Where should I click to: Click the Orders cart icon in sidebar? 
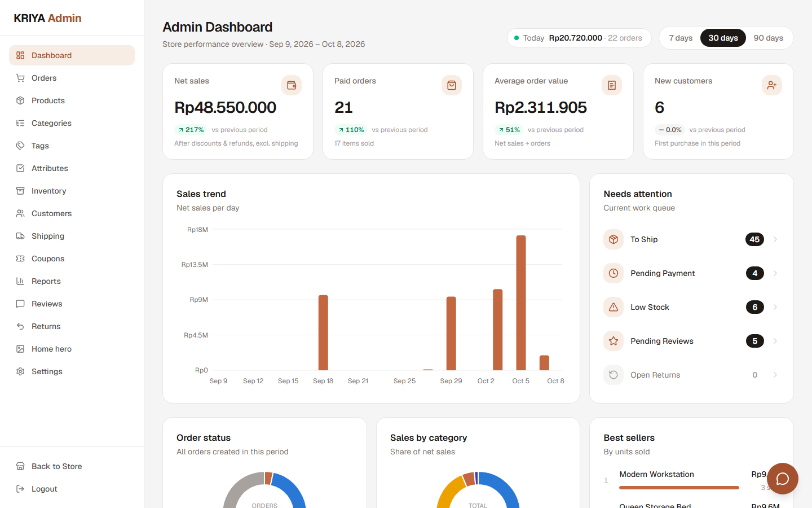coord(20,78)
